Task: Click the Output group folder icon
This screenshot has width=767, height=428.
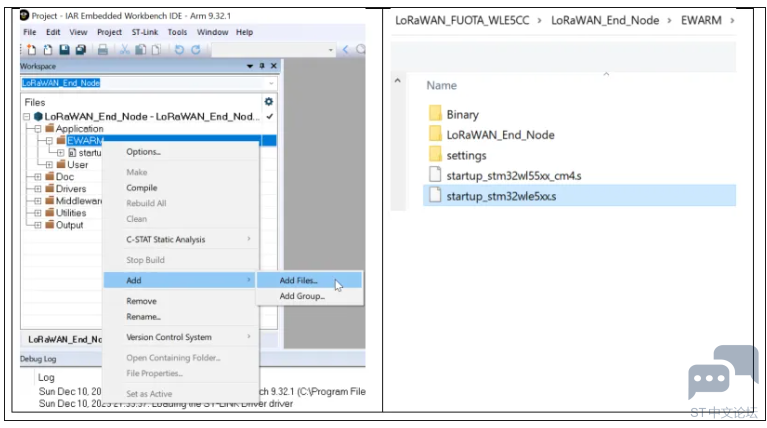Action: pos(49,225)
